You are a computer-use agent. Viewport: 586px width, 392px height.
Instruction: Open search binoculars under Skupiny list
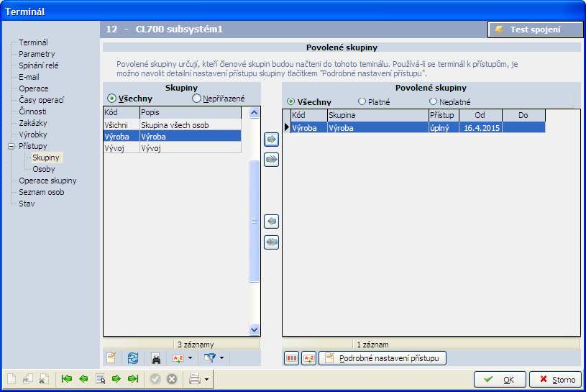(x=156, y=358)
